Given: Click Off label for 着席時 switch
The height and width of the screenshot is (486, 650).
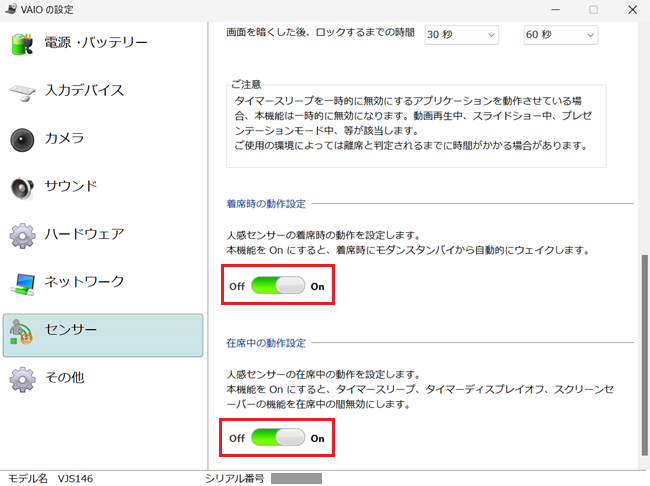Looking at the screenshot, I should click(237, 286).
